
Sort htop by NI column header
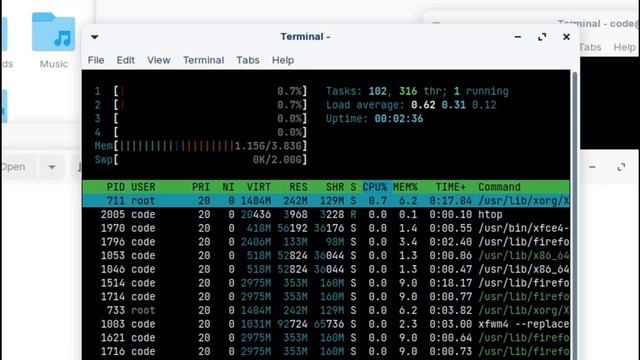[x=228, y=187]
